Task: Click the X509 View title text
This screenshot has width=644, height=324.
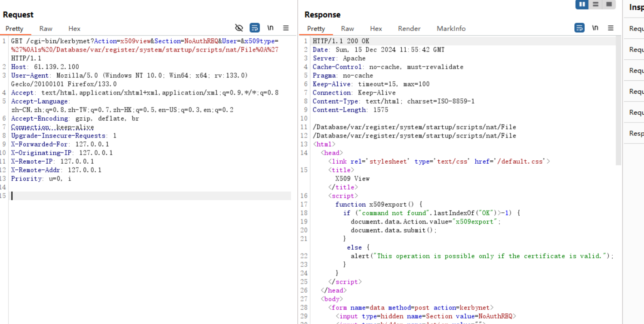Action: 352,179
